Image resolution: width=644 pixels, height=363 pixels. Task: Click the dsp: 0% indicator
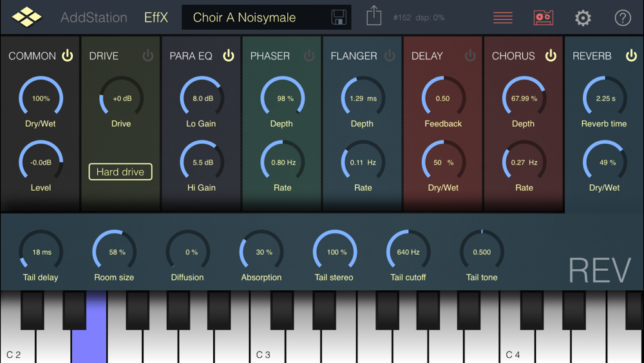(x=430, y=17)
